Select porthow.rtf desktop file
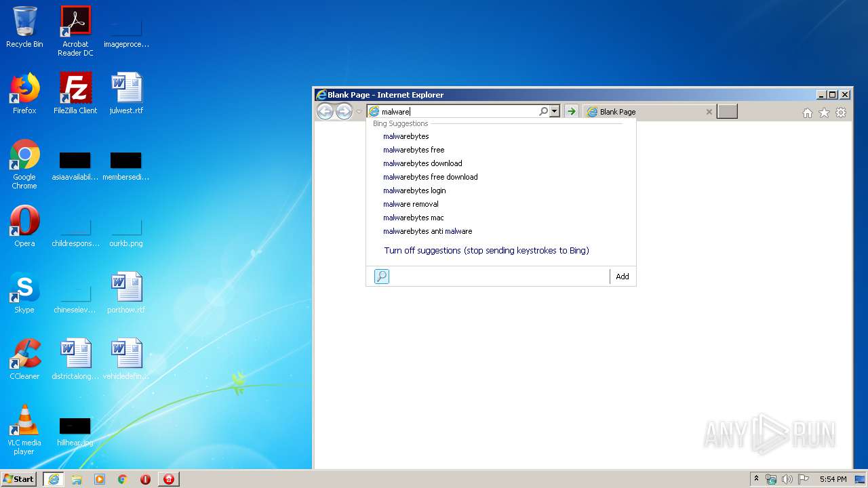This screenshot has height=488, width=868. tap(126, 293)
